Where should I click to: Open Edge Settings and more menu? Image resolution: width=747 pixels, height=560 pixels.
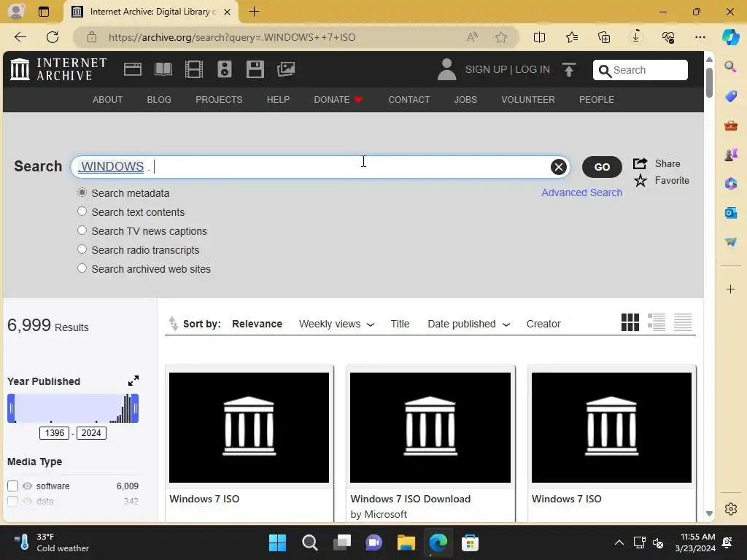tap(700, 37)
